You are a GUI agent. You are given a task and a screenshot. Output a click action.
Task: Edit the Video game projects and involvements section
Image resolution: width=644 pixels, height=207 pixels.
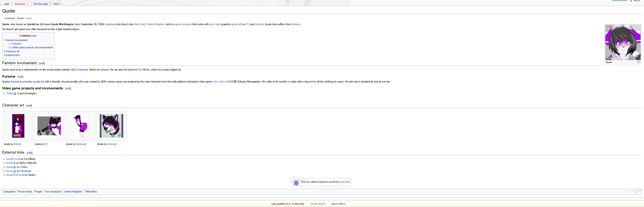68,89
